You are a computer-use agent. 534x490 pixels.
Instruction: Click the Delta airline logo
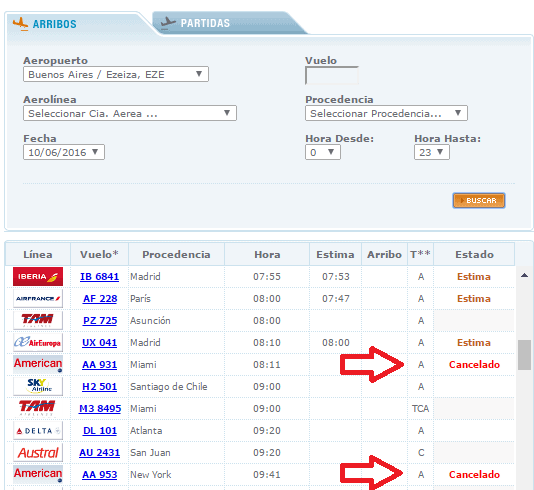(x=38, y=431)
